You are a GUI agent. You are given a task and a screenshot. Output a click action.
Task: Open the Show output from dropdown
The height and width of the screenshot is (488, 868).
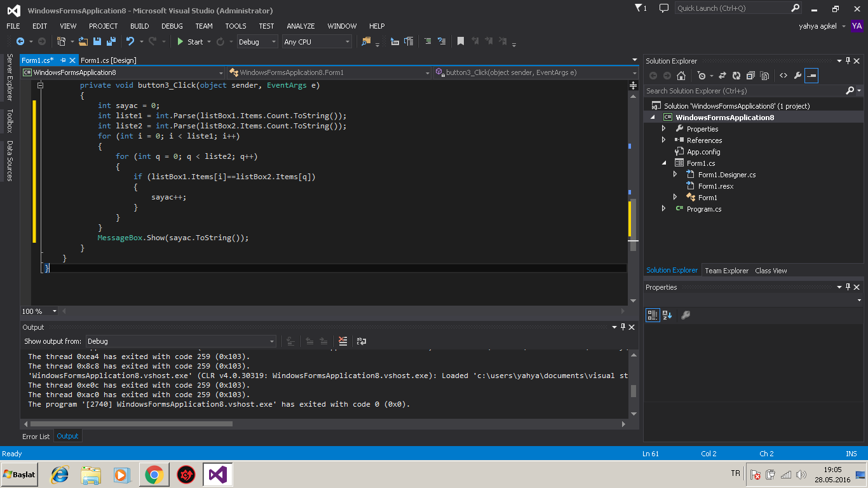(x=180, y=341)
